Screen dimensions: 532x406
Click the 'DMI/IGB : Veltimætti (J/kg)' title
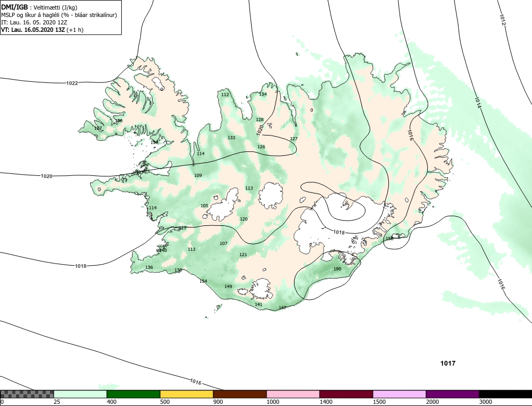(39, 7)
